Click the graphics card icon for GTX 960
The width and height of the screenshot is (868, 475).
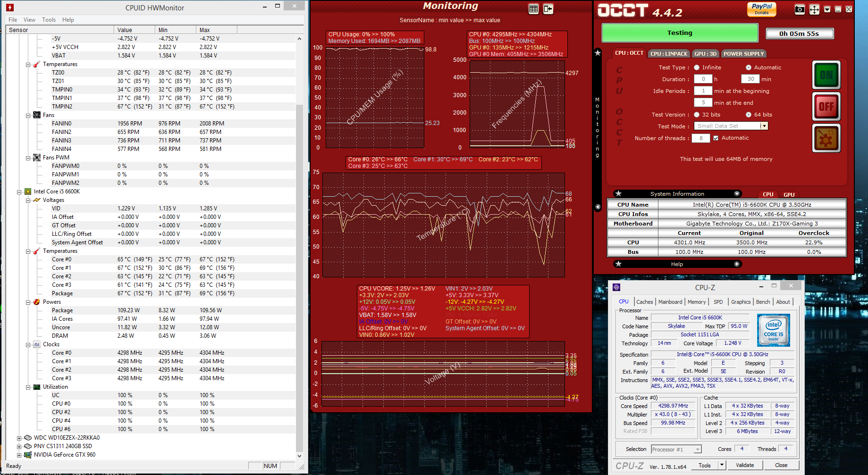28,455
